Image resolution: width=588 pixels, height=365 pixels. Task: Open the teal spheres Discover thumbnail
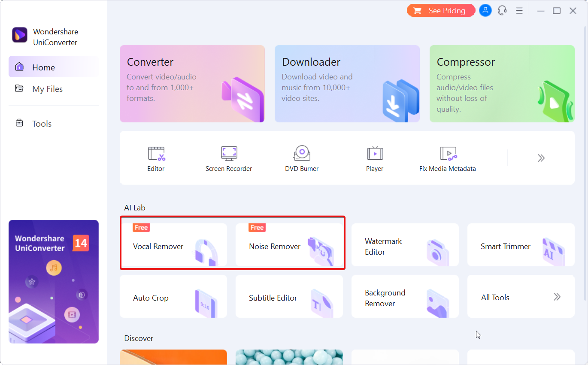click(x=289, y=357)
